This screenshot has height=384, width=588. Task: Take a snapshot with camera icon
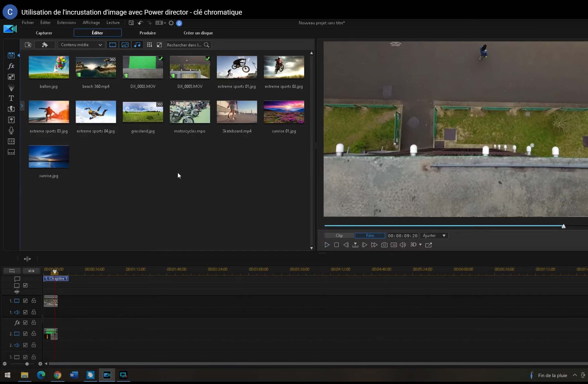[384, 245]
